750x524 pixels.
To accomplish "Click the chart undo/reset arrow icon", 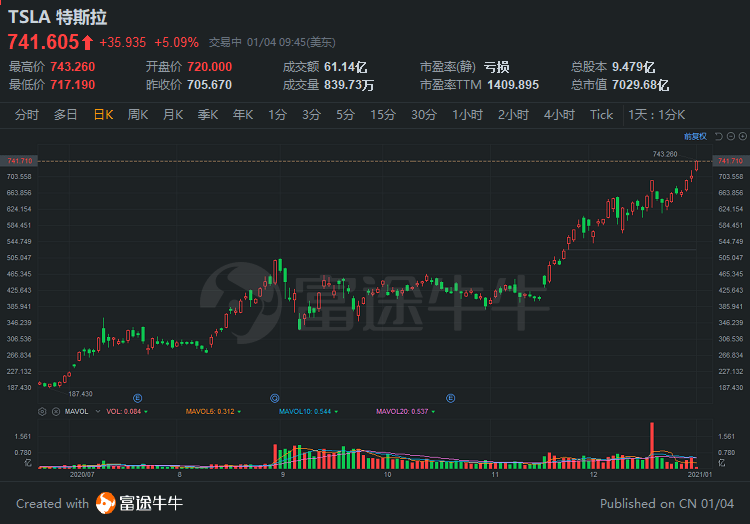I will pos(718,136).
